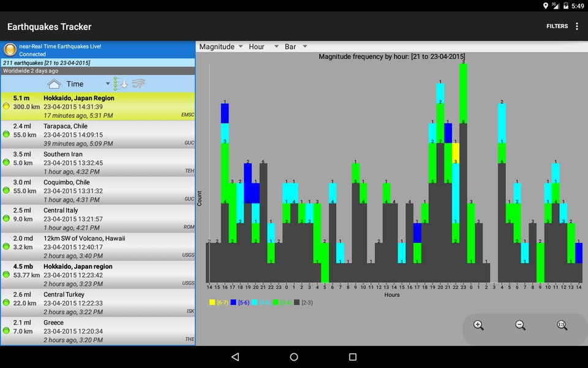Click the yellow [6-7] magnitude legend swatch
Screen dimensions: 588x368
coord(213,302)
